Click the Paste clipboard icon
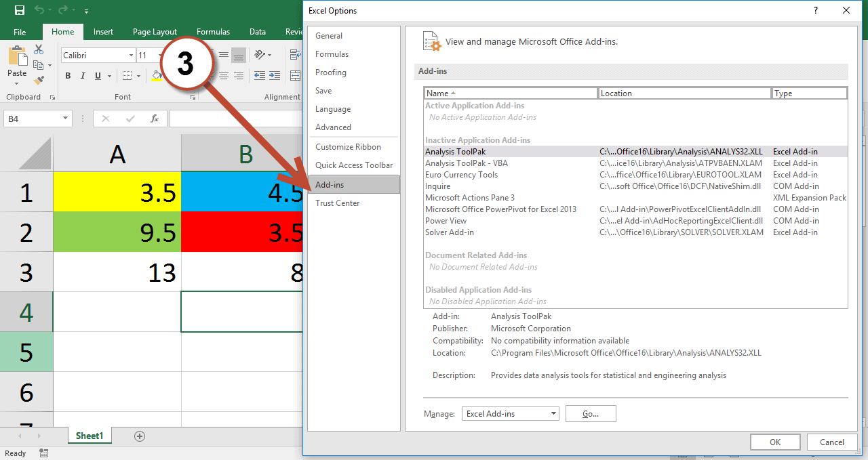Screen dimensions: 868x460 (17, 56)
